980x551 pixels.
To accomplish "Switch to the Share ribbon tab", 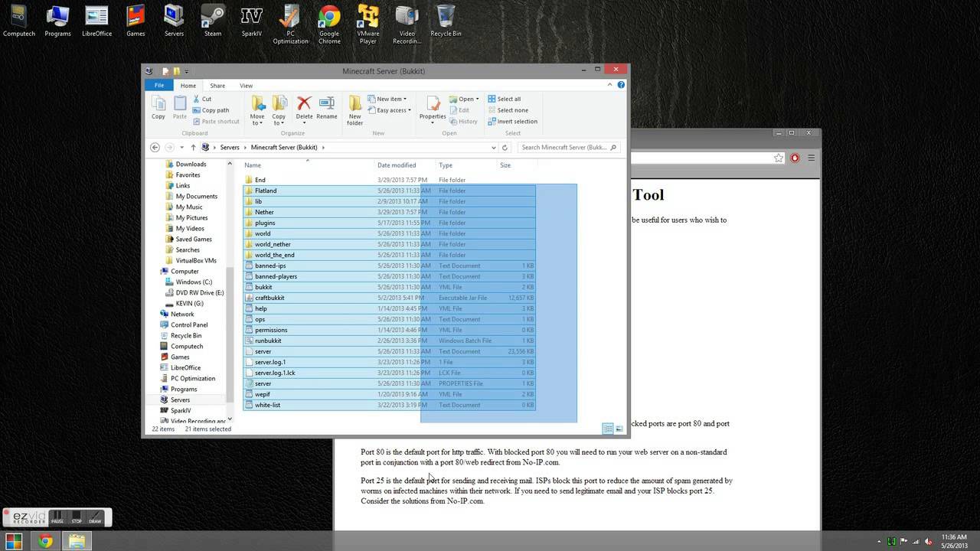I will coord(217,86).
